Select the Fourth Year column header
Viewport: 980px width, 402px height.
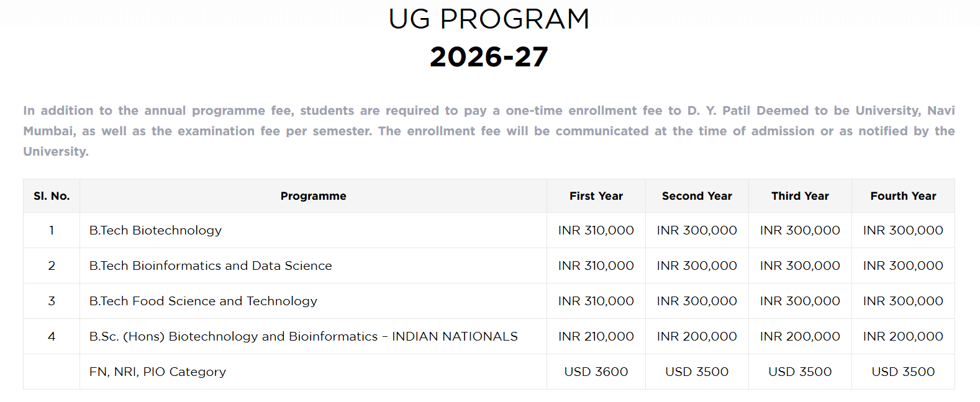click(x=903, y=196)
